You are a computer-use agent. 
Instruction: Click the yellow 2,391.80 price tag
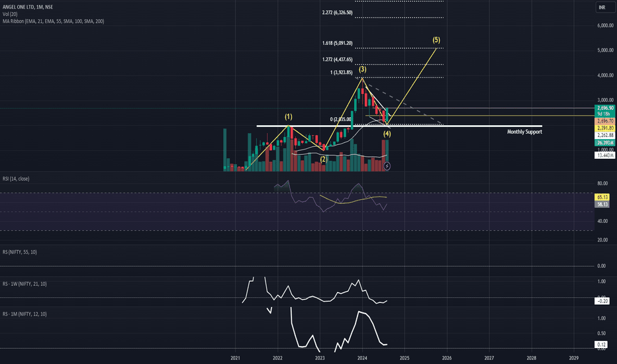[605, 128]
